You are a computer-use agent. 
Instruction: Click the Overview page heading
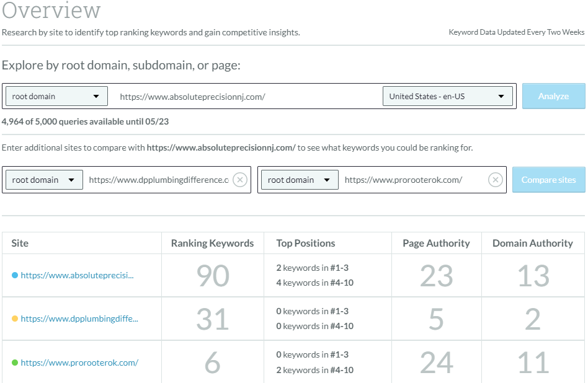51,10
